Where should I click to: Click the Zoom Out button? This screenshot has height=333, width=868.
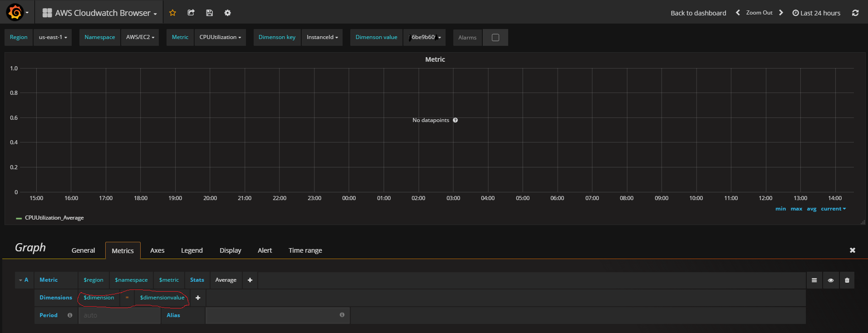point(759,13)
